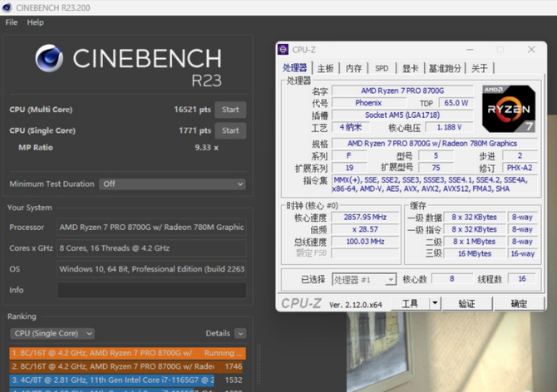The width and height of the screenshot is (557, 392).
Task: Click the Cinebench sphere logo
Action: point(49,58)
